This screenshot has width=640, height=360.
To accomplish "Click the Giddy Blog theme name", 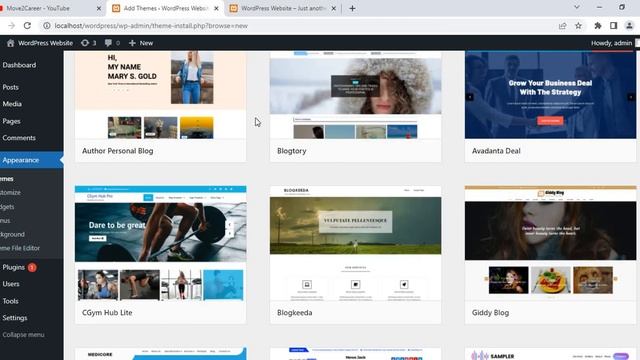I will point(490,313).
